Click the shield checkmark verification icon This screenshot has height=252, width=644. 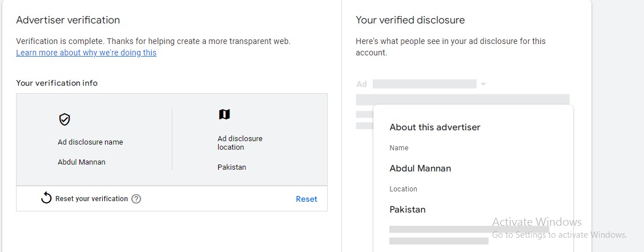click(x=65, y=119)
